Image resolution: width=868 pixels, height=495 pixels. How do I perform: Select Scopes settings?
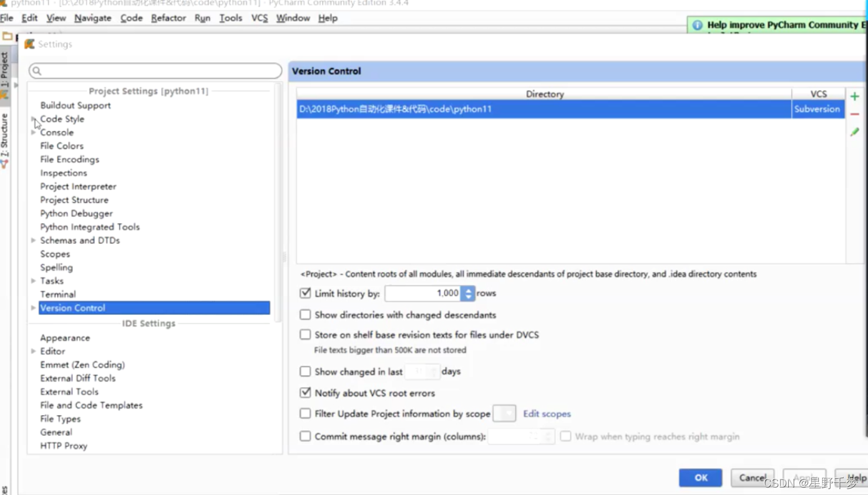click(55, 254)
